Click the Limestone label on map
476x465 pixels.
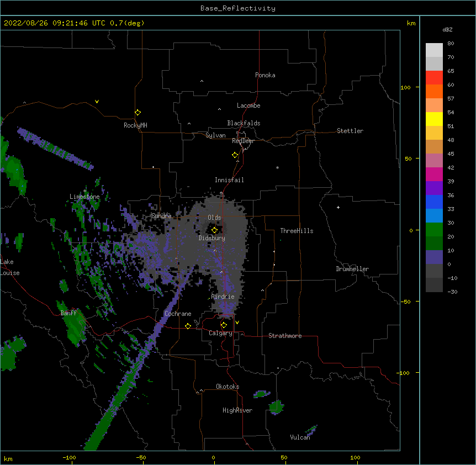84,197
